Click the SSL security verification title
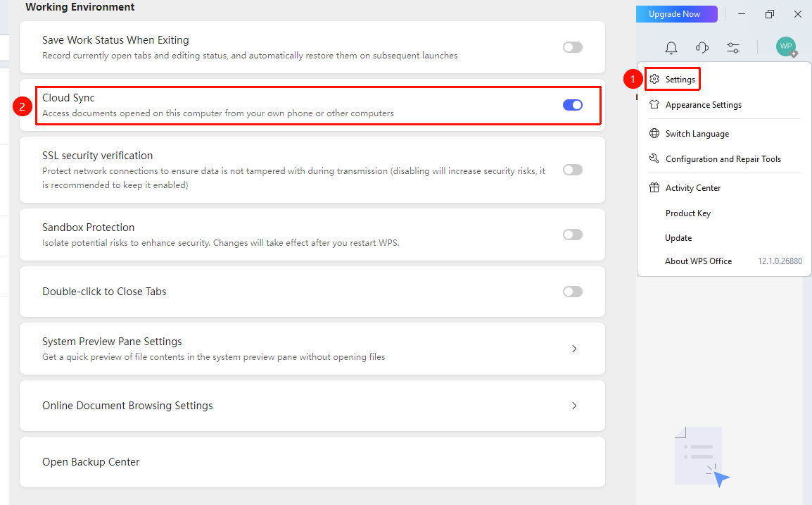This screenshot has height=505, width=812. (97, 156)
